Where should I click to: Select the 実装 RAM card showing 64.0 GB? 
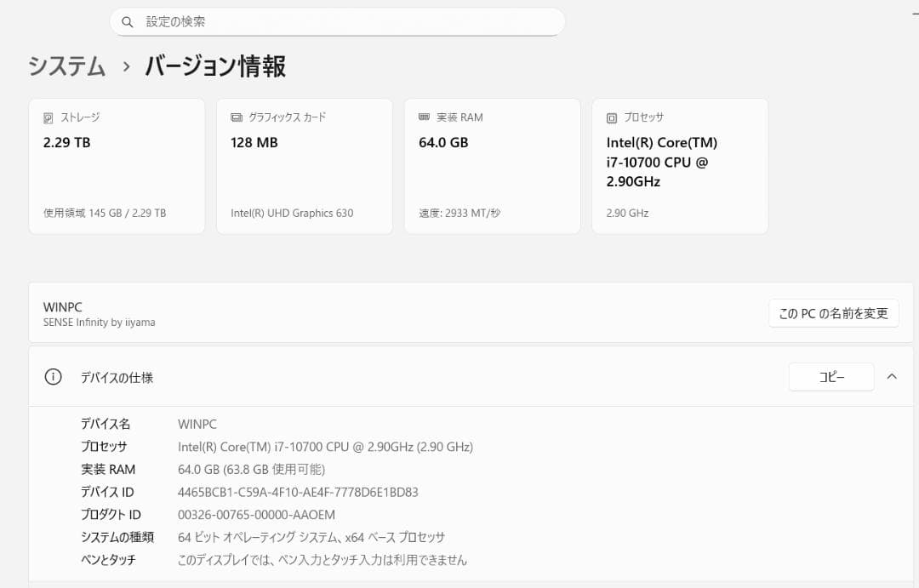[492, 165]
